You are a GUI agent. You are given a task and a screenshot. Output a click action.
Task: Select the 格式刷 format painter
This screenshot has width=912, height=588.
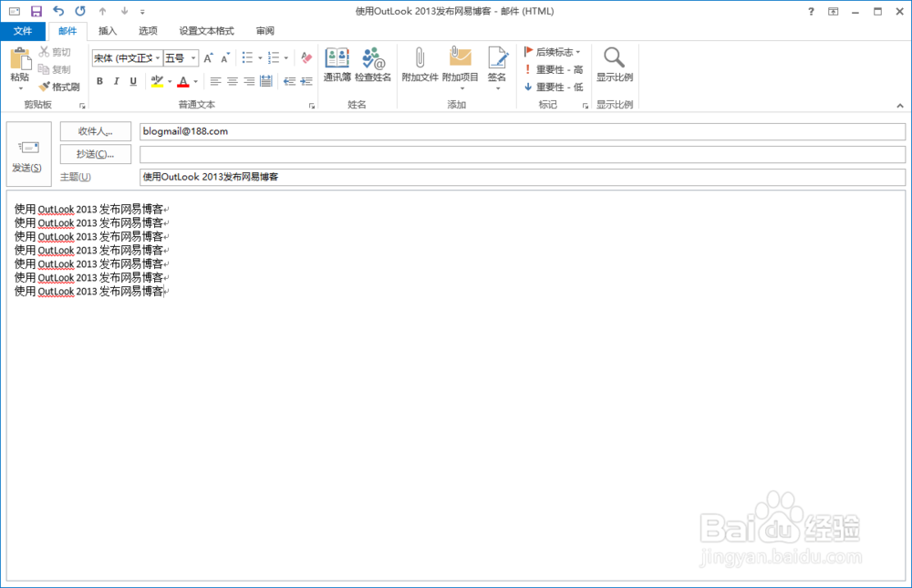59,87
